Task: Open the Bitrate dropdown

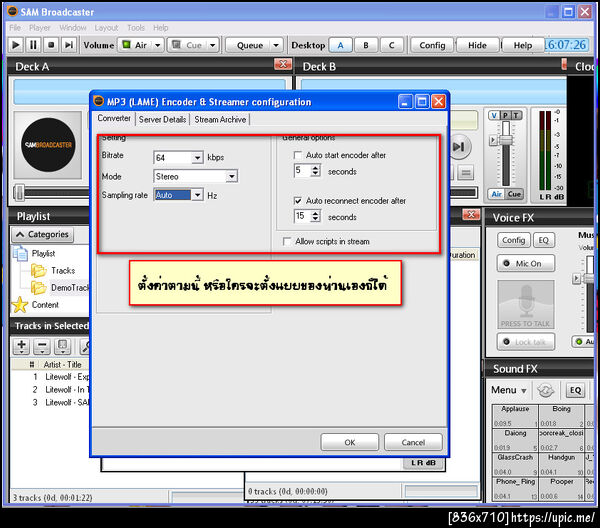Action: click(x=197, y=157)
